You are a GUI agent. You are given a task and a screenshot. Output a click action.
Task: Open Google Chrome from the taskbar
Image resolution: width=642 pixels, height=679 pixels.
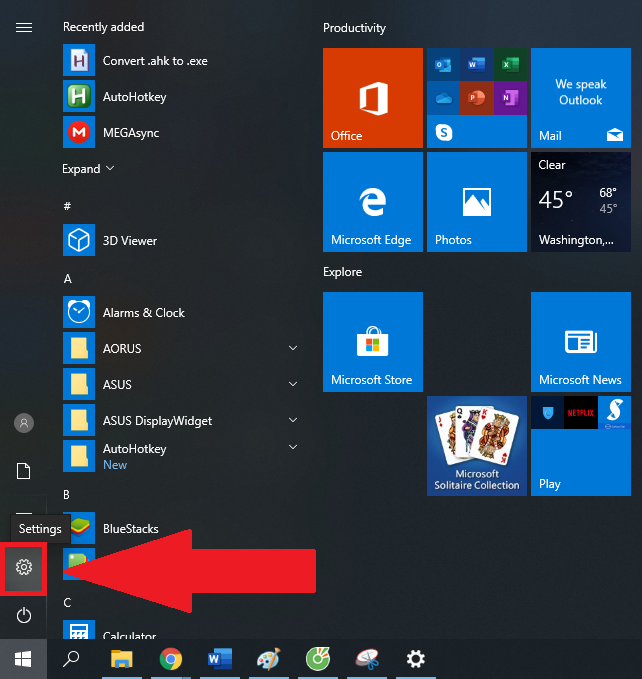[x=171, y=658]
